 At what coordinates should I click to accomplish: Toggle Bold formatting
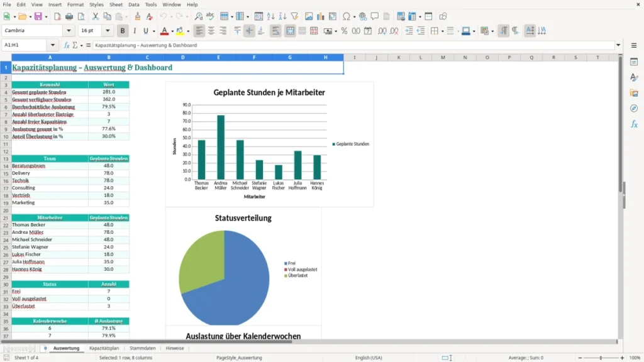point(123,31)
